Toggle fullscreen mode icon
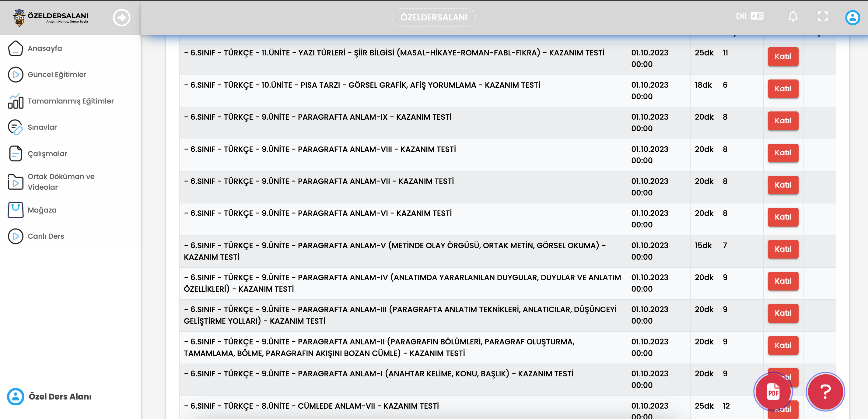 pyautogui.click(x=823, y=16)
